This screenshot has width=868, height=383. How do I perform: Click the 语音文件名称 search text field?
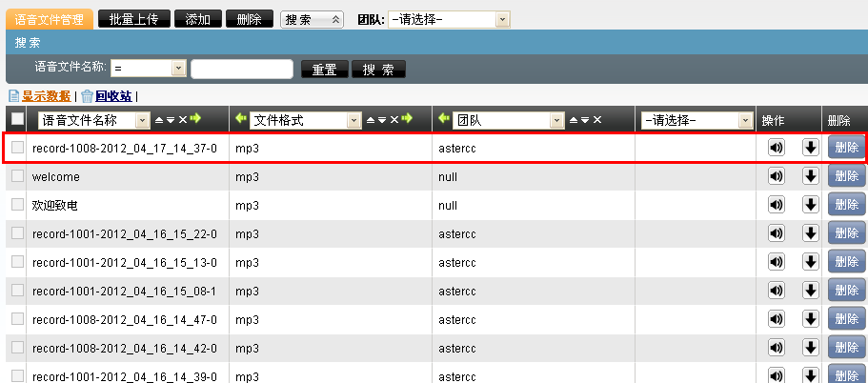(242, 69)
